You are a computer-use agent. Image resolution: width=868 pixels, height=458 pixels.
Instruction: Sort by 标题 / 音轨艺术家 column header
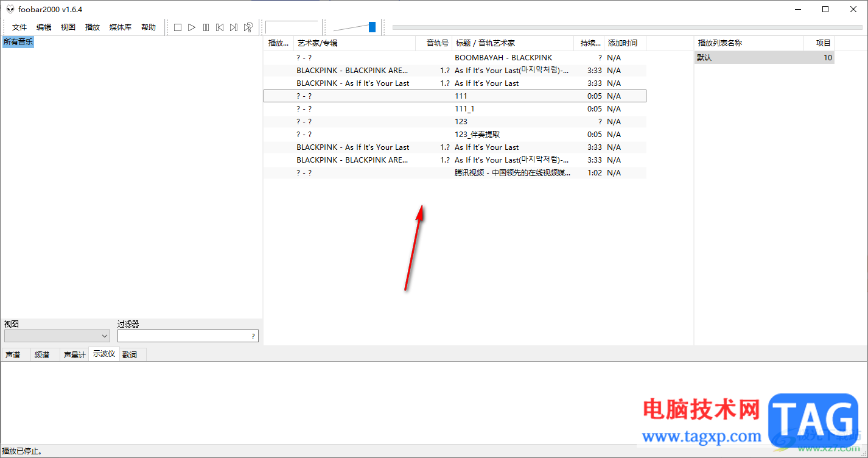click(x=513, y=43)
